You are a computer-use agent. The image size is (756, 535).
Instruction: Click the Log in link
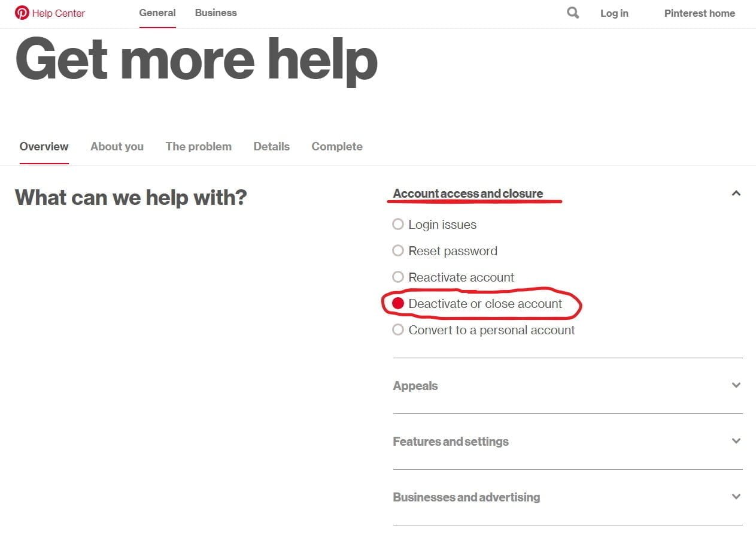[614, 13]
